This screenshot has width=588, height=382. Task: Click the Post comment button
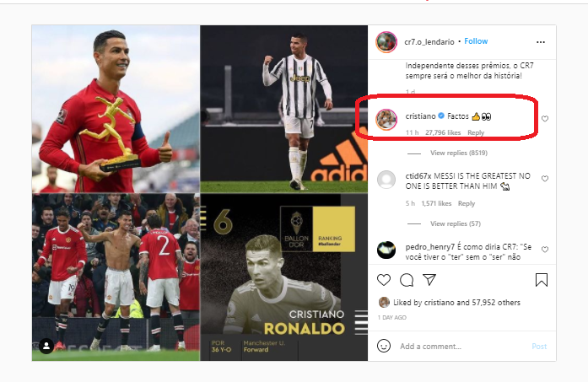[539, 346]
